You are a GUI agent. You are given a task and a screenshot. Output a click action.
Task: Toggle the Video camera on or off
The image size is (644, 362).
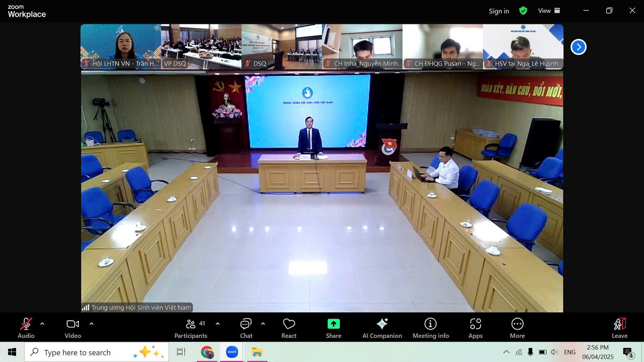[x=73, y=328]
